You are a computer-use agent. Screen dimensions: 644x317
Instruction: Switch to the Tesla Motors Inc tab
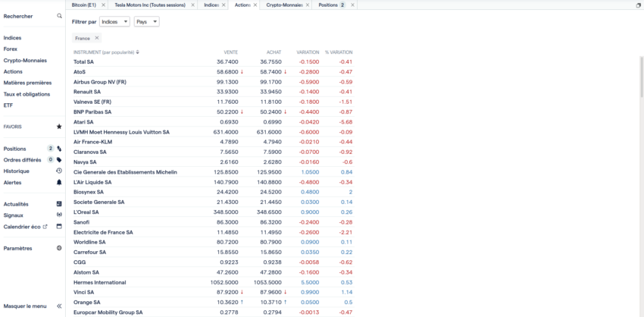click(x=148, y=5)
